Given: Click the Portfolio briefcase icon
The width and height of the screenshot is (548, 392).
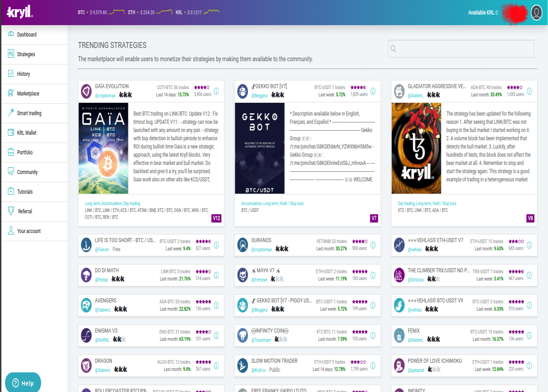Looking at the screenshot, I should pos(11,152).
